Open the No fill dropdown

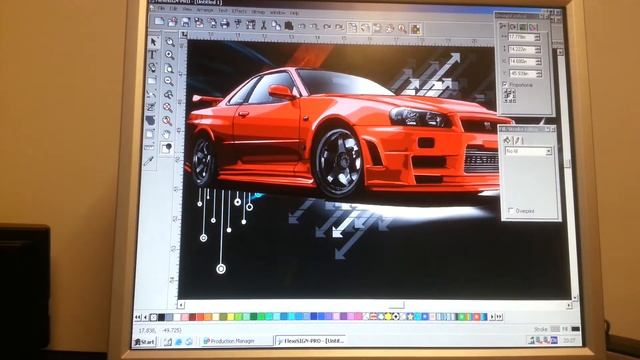[x=548, y=151]
